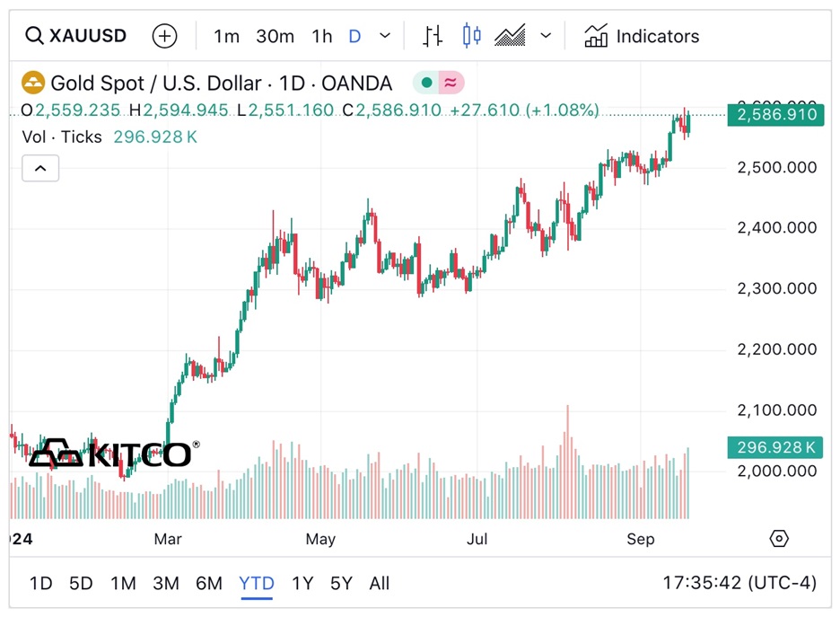The height and width of the screenshot is (617, 840).
Task: Open chart settings hexagon icon
Action: pos(779,539)
